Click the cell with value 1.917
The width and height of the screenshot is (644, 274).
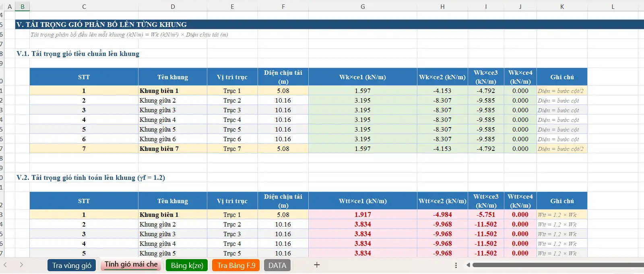(363, 214)
